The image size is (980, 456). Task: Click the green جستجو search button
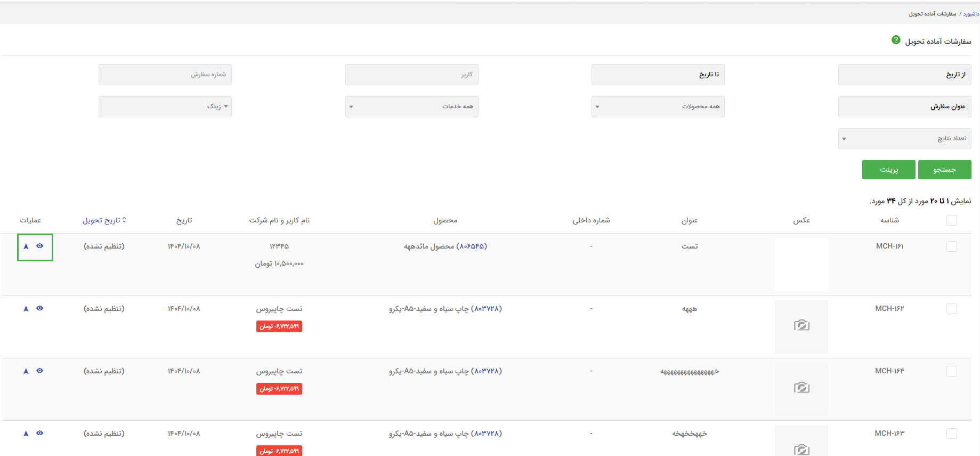click(944, 170)
